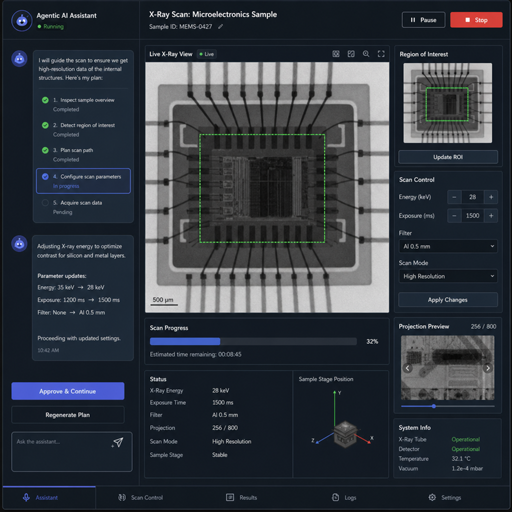Click the Projection Preview image

[x=448, y=368]
